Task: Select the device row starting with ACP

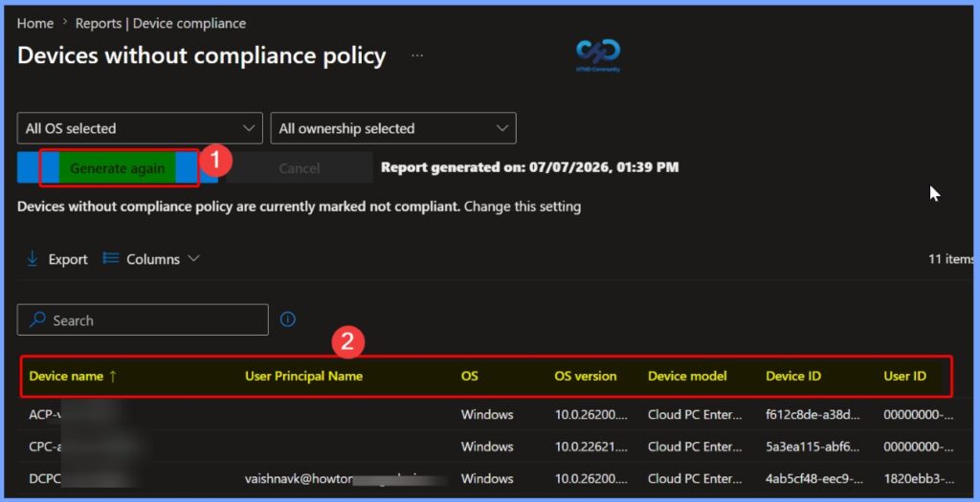Action: (x=494, y=415)
